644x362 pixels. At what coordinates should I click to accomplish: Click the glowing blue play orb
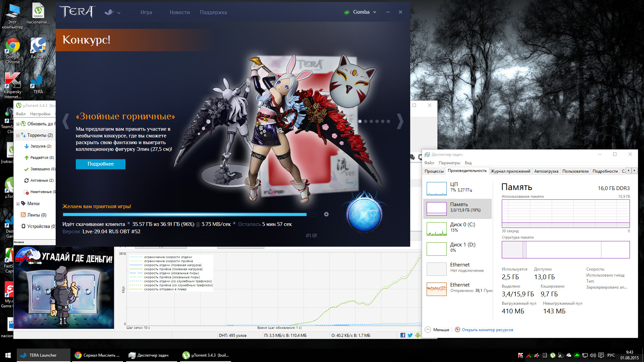(x=364, y=215)
